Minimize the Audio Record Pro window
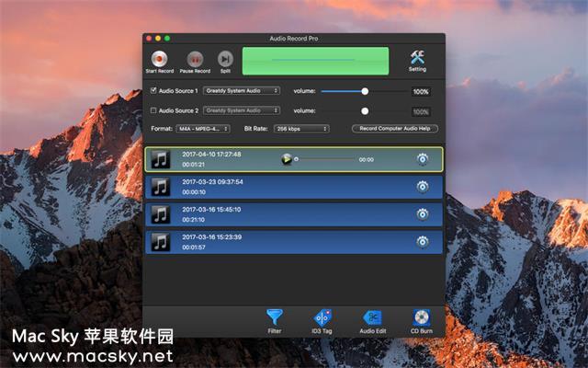Image resolution: width=588 pixels, height=368 pixels. pyautogui.click(x=158, y=39)
